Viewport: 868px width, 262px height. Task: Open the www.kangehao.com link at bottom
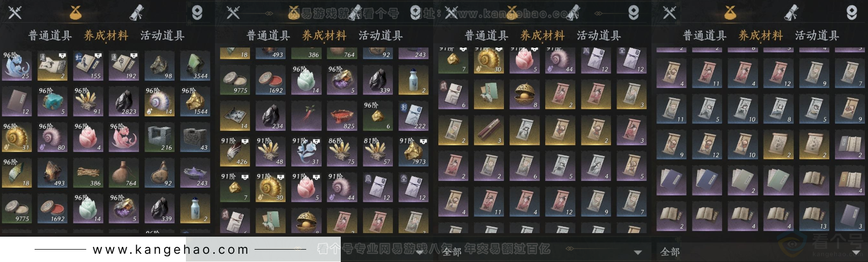171,250
